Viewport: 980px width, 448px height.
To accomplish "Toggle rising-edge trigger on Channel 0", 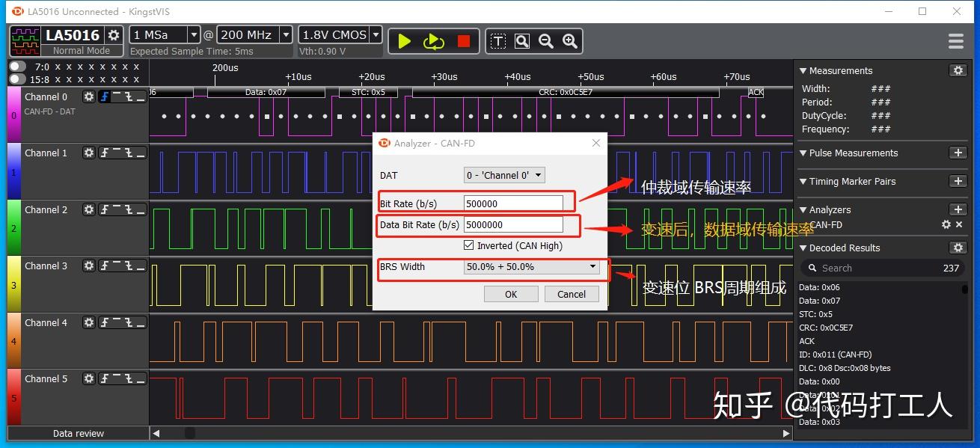I will (104, 96).
